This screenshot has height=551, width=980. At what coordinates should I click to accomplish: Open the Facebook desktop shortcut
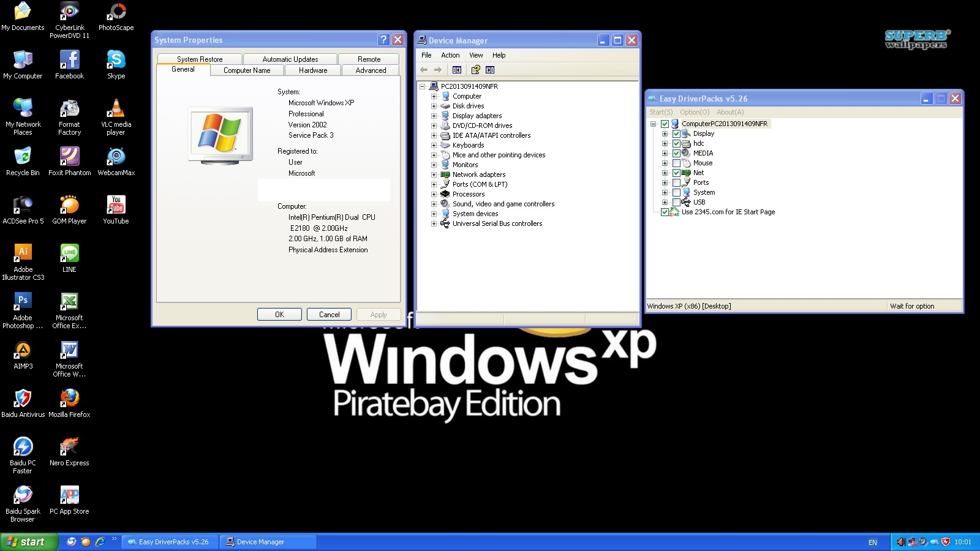point(69,65)
